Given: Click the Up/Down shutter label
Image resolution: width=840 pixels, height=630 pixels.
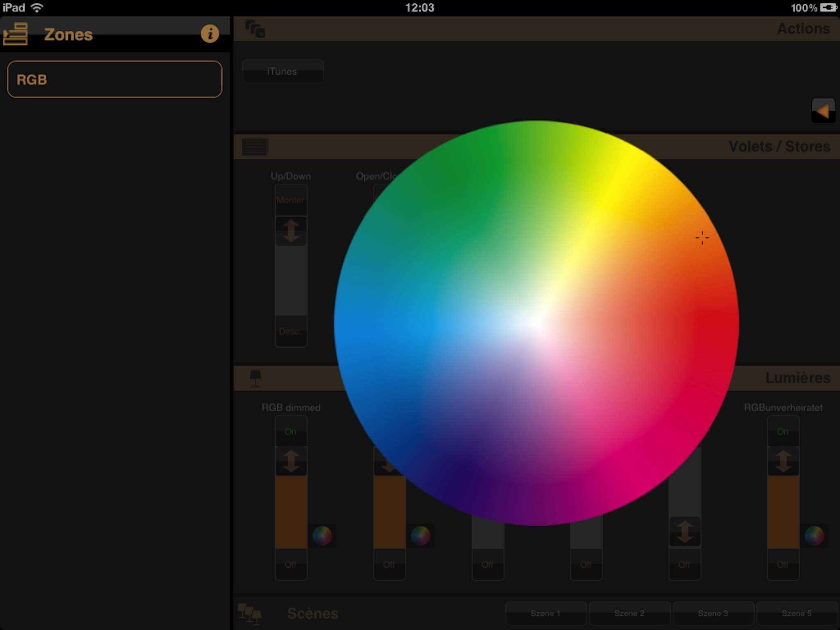Looking at the screenshot, I should (x=291, y=176).
